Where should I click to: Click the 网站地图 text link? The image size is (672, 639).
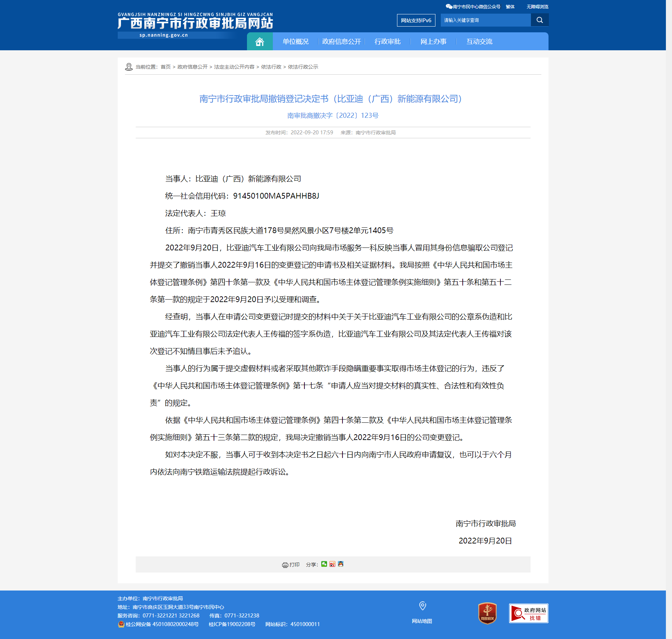coord(422,621)
